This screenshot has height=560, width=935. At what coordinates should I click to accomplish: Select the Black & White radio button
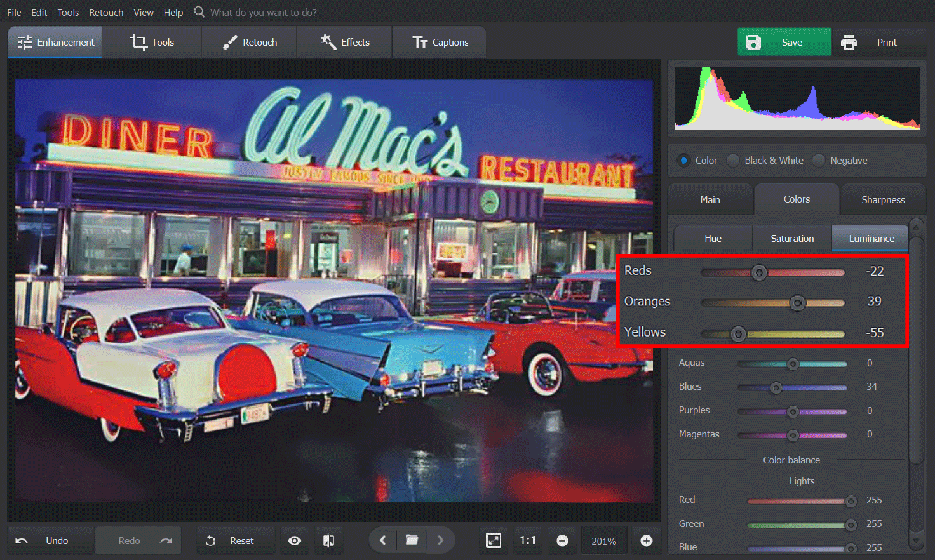click(x=734, y=161)
